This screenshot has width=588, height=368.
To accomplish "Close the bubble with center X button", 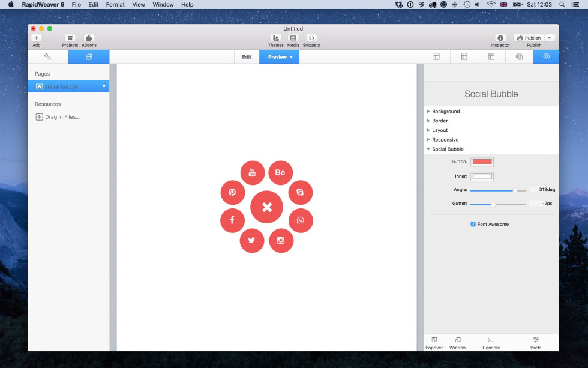I will pyautogui.click(x=266, y=207).
